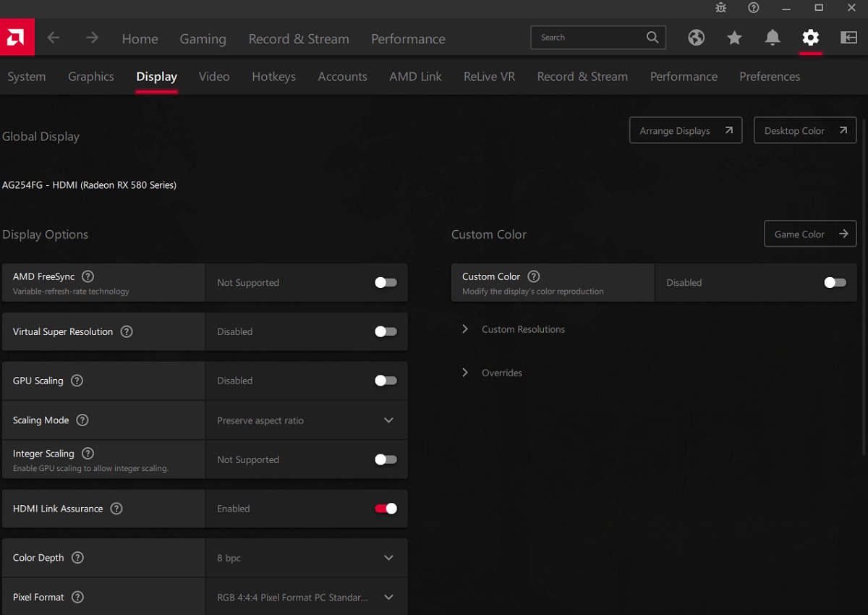Show Virtual Super Resolution help icon
Viewport: 868px width, 615px height.
[127, 331]
